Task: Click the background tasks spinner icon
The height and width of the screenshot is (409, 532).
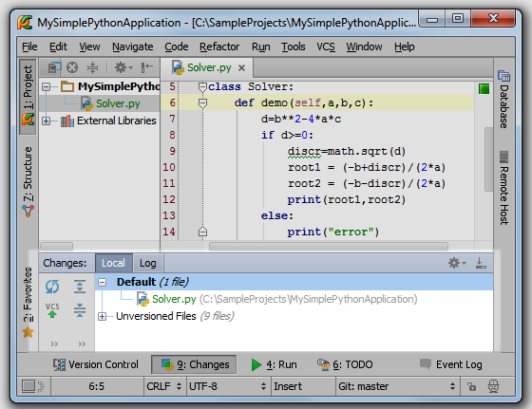Action: click(x=41, y=386)
